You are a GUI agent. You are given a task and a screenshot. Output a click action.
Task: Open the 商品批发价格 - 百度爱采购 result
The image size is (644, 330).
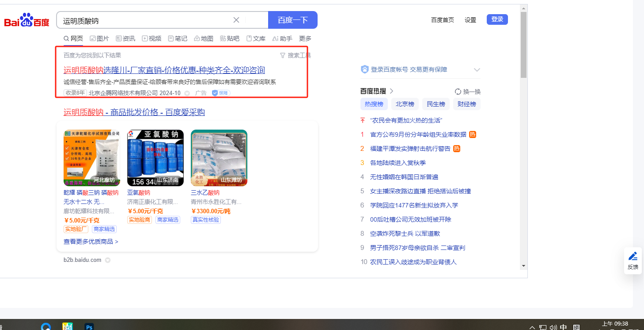click(134, 112)
